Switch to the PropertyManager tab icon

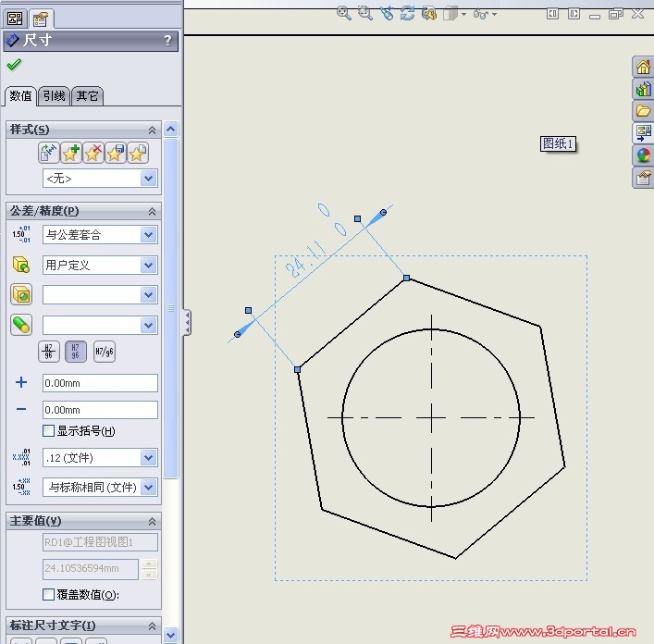[x=41, y=19]
